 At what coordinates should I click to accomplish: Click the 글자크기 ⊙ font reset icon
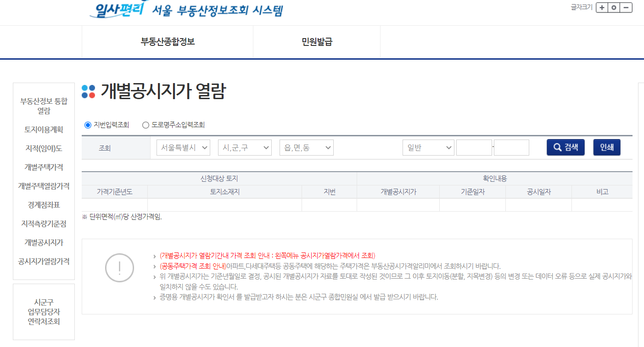point(614,8)
